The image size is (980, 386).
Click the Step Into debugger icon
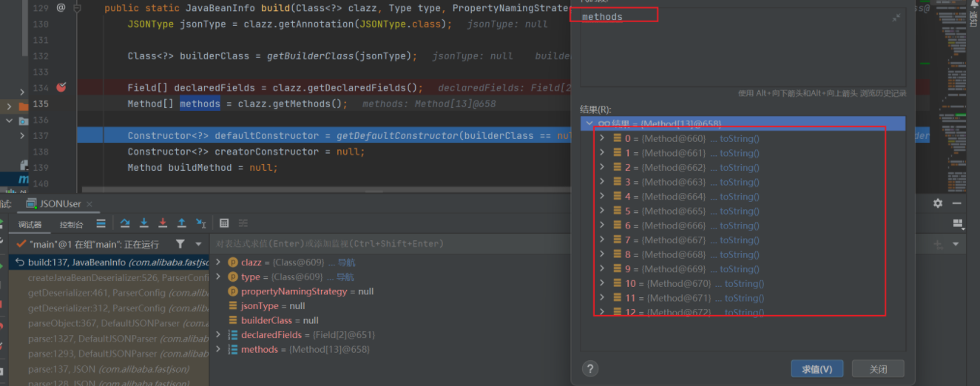pyautogui.click(x=143, y=223)
